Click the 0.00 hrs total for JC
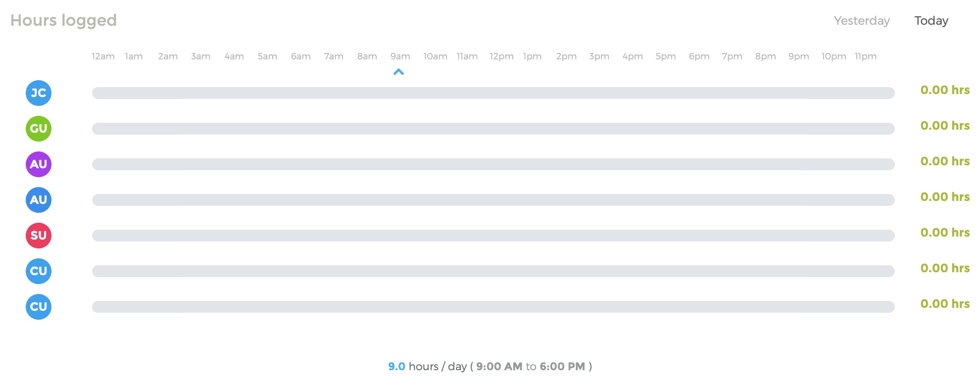Screen dimensions: 980x391 tap(944, 90)
